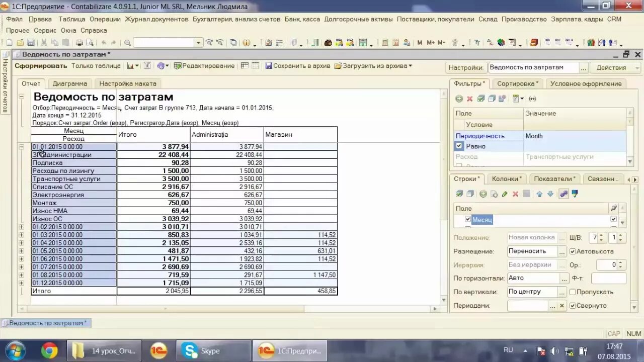Viewport: 644px width, 362px height.
Task: Click the New document icon in the main toolbar
Action: point(9,43)
